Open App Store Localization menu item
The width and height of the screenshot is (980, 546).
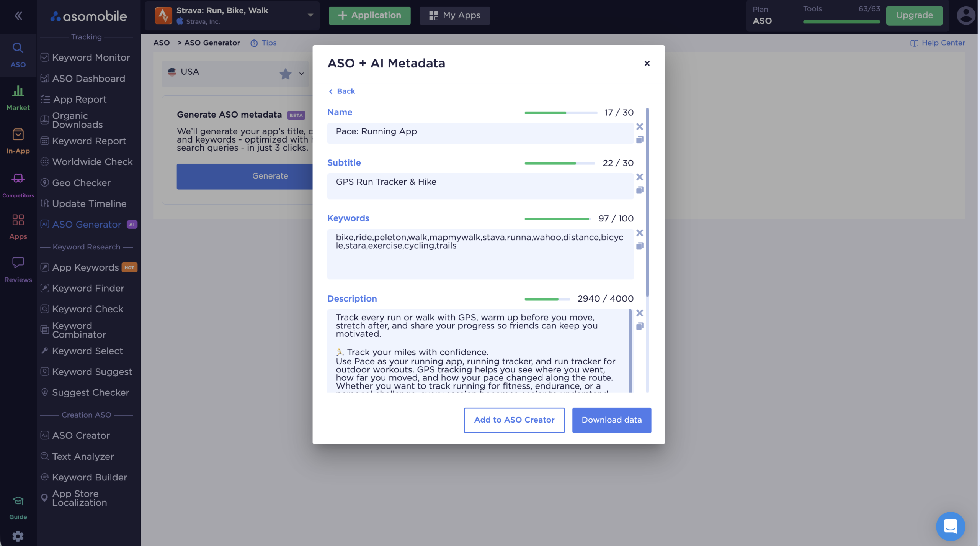pos(74,498)
